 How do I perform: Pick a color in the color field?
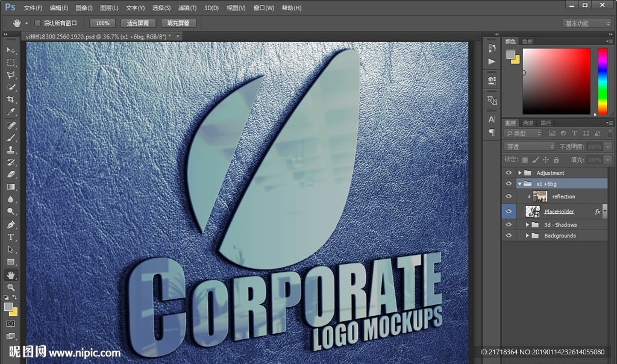[556, 81]
